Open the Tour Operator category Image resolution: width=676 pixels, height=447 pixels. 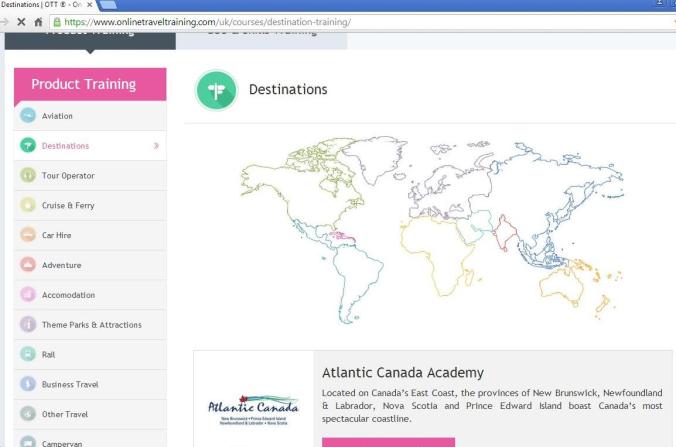90,175
